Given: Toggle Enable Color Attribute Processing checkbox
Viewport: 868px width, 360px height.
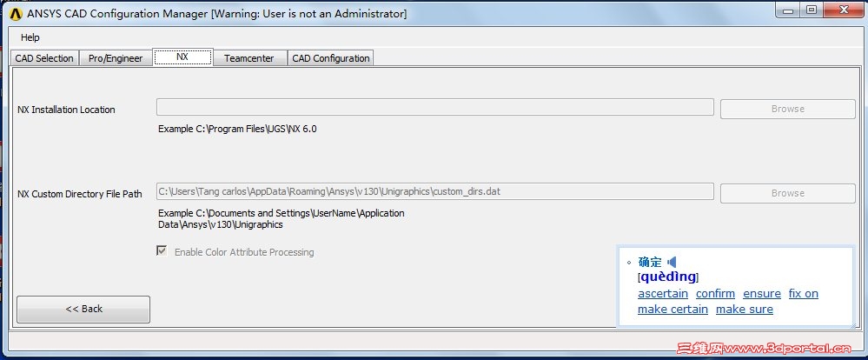Looking at the screenshot, I should coord(162,251).
